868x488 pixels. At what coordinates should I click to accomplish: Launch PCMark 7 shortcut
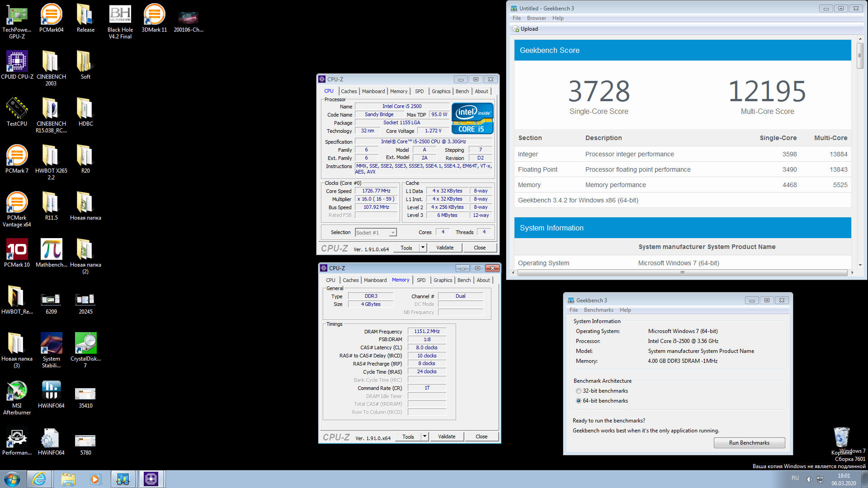point(17,159)
